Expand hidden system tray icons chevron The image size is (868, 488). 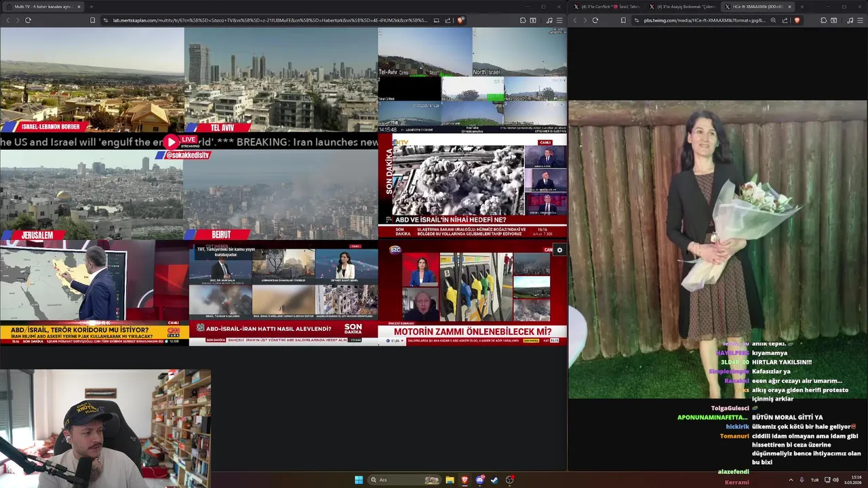791,480
